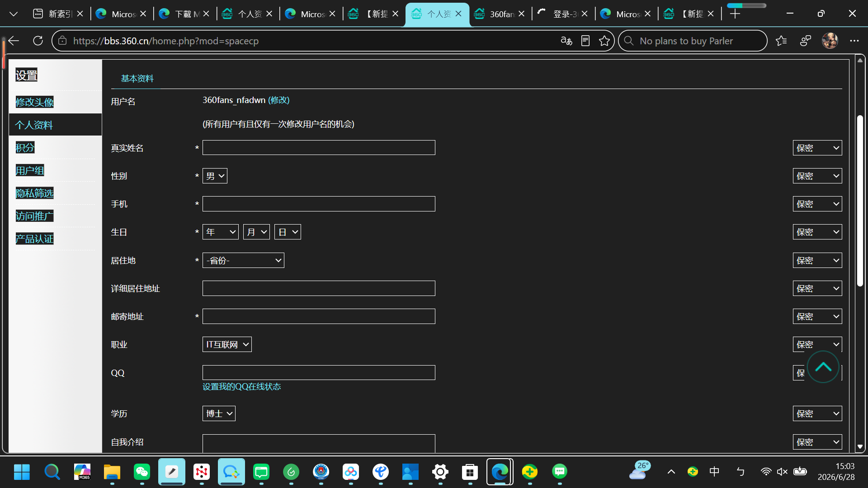Image resolution: width=868 pixels, height=488 pixels.
Task: Select 积分 in settings sidebar
Action: [25, 148]
